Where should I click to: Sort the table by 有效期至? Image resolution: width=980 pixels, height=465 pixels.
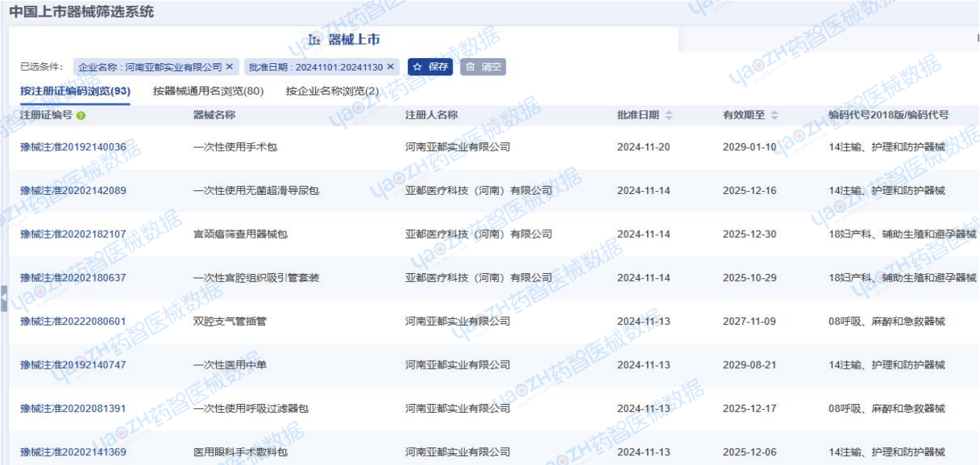[x=774, y=116]
